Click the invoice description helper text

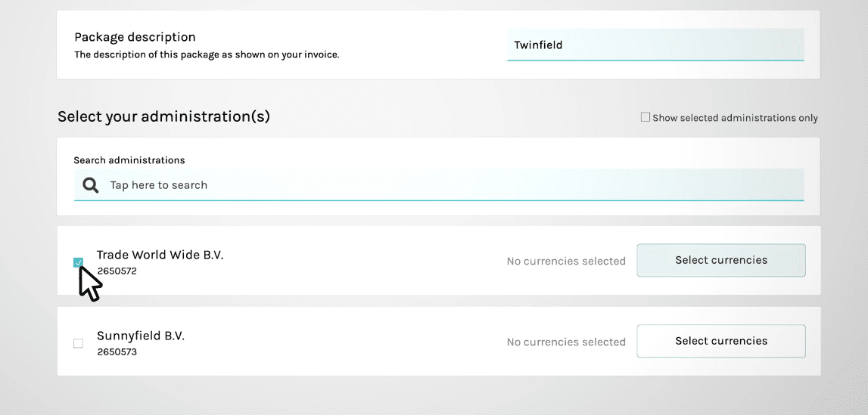coord(207,55)
